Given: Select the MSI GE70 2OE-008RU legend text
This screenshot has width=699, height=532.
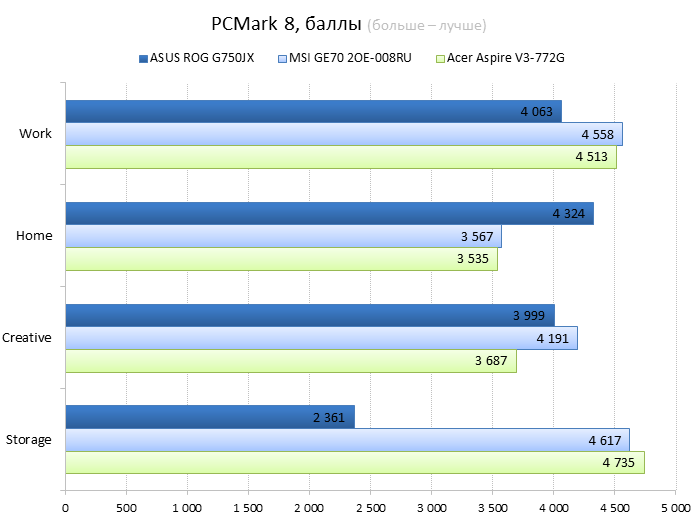Looking at the screenshot, I should pos(350,58).
